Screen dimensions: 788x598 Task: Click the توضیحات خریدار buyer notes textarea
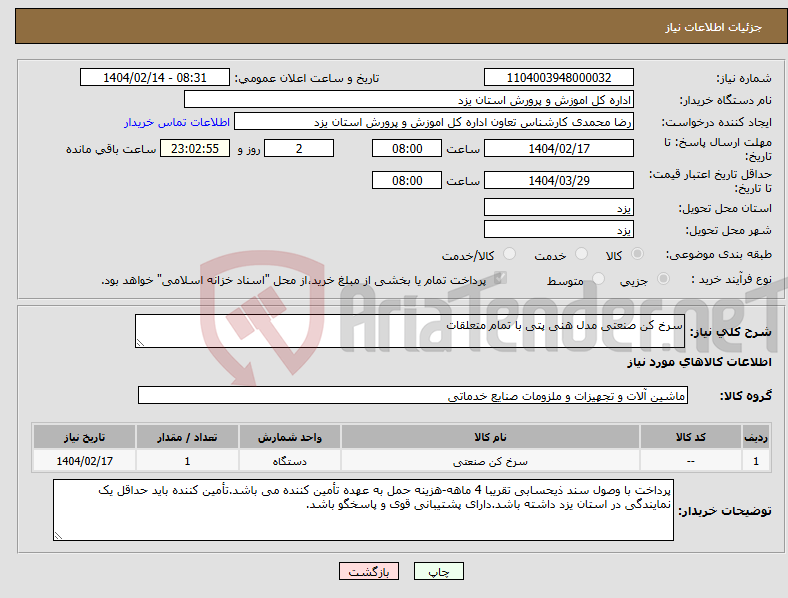(363, 510)
